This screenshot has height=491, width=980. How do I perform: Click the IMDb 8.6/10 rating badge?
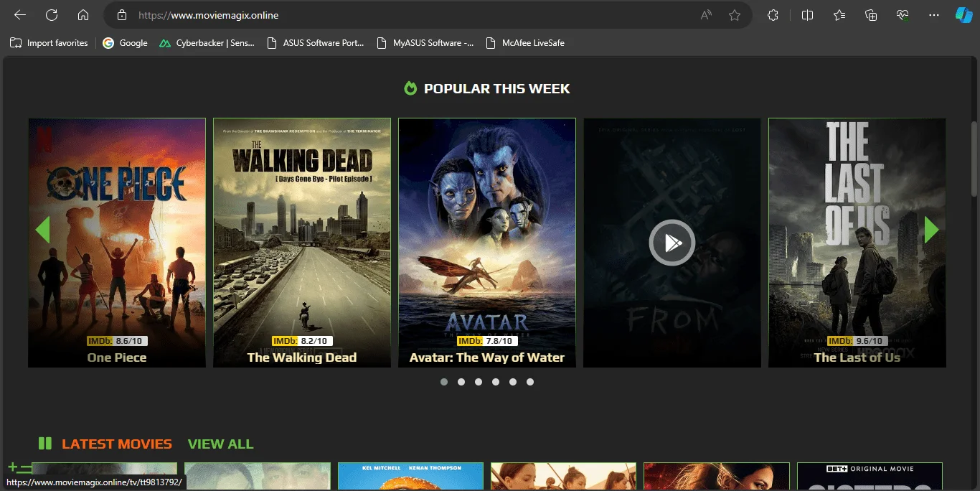pyautogui.click(x=117, y=341)
